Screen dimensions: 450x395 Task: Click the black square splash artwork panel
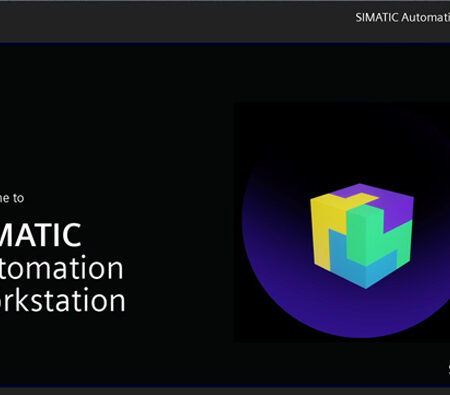[x=342, y=222]
